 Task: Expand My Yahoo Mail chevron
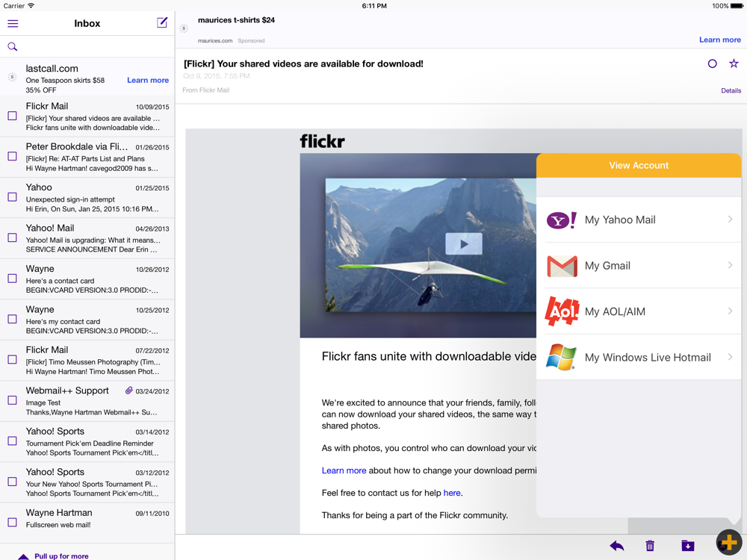click(731, 219)
